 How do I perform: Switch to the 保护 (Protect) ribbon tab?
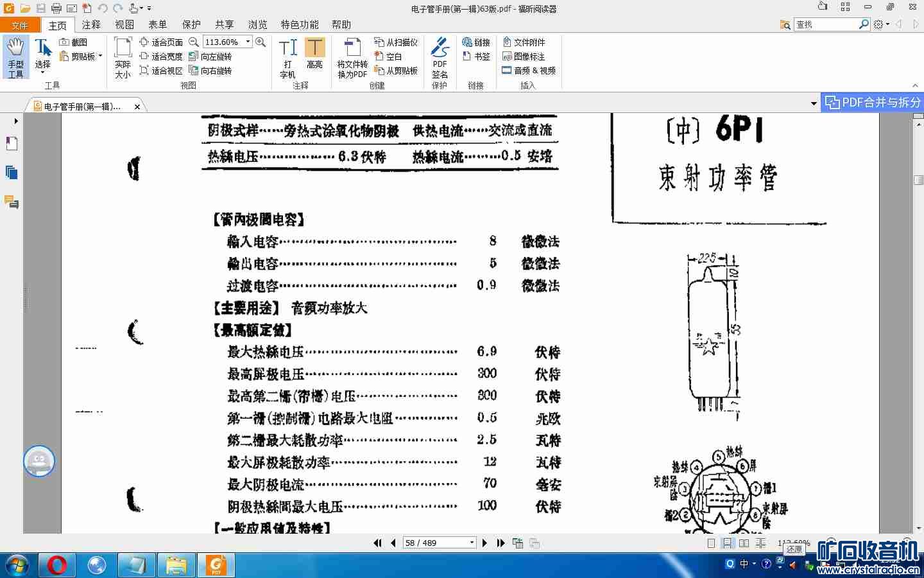click(191, 25)
